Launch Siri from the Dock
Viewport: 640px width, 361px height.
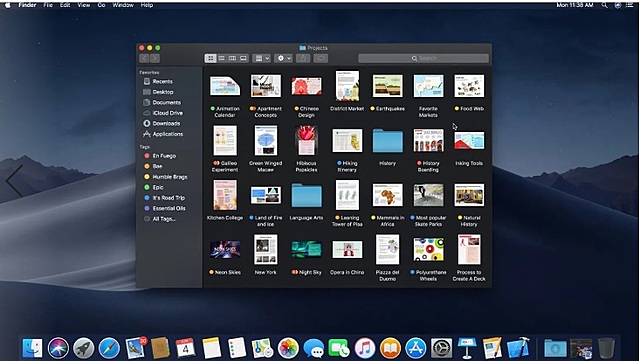(x=58, y=348)
